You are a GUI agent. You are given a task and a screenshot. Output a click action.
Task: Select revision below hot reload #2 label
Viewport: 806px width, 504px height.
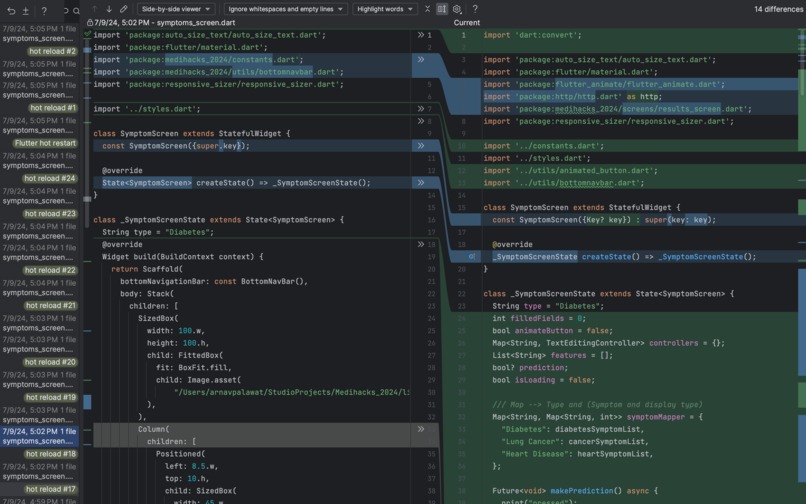pos(39,69)
